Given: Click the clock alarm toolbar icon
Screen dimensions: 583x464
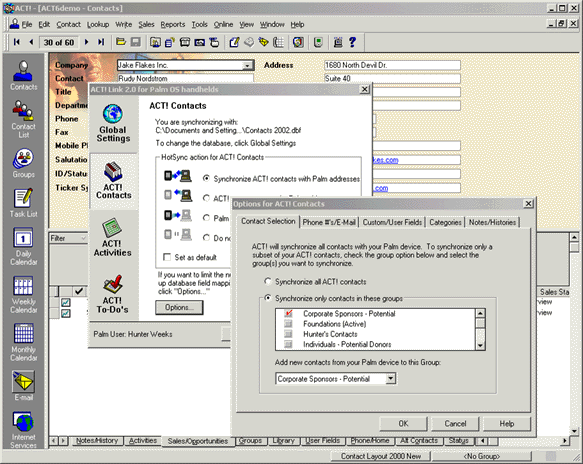Looking at the screenshot, I should [298, 42].
